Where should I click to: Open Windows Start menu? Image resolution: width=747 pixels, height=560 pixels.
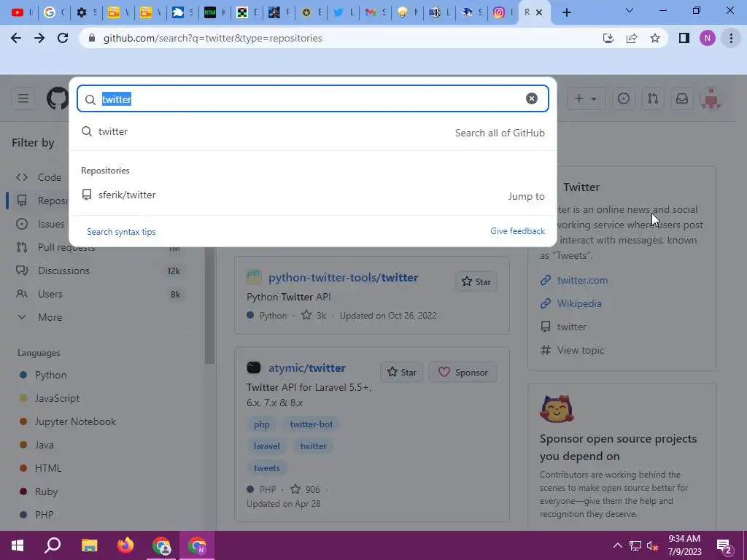pos(18,545)
